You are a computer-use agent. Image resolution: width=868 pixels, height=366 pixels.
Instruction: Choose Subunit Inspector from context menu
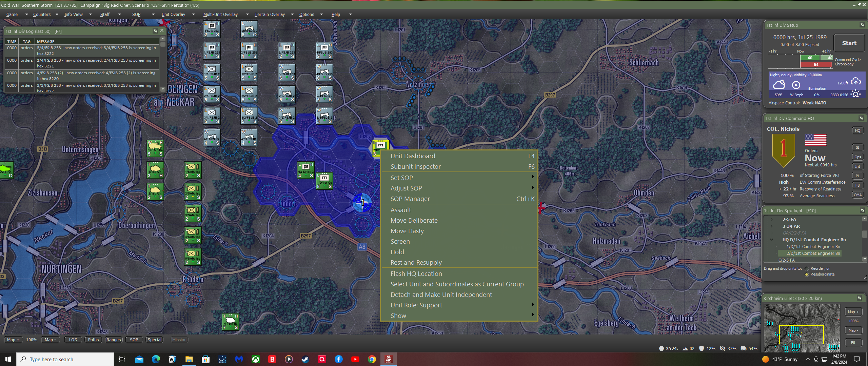459,166
